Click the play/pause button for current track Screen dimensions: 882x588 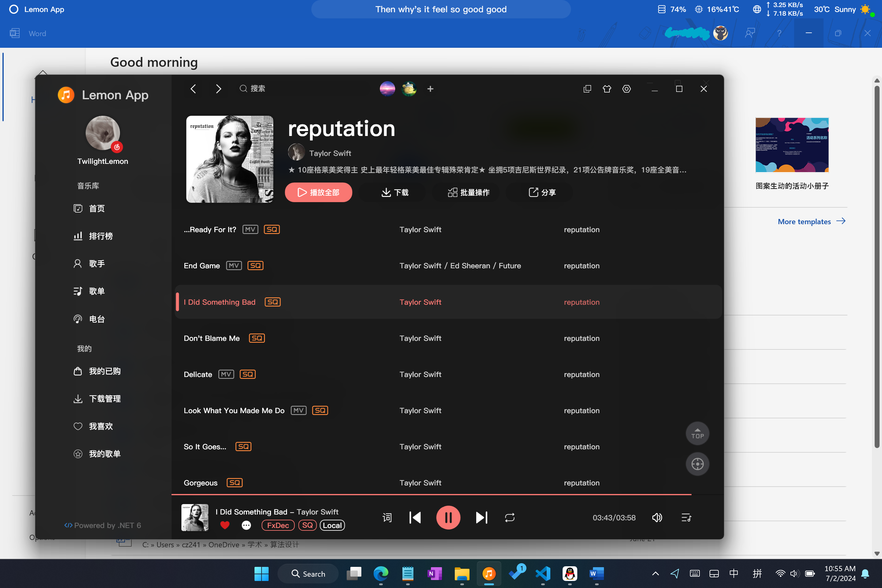tap(449, 517)
